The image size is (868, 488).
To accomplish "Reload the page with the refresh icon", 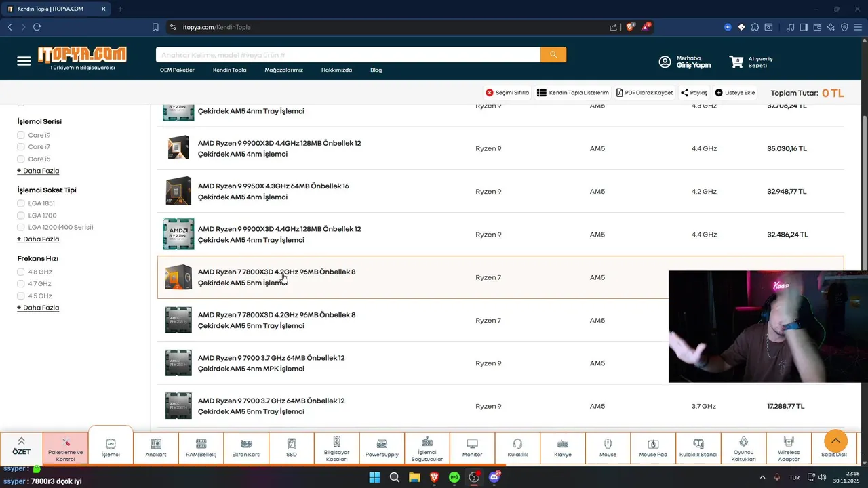I will (x=37, y=27).
